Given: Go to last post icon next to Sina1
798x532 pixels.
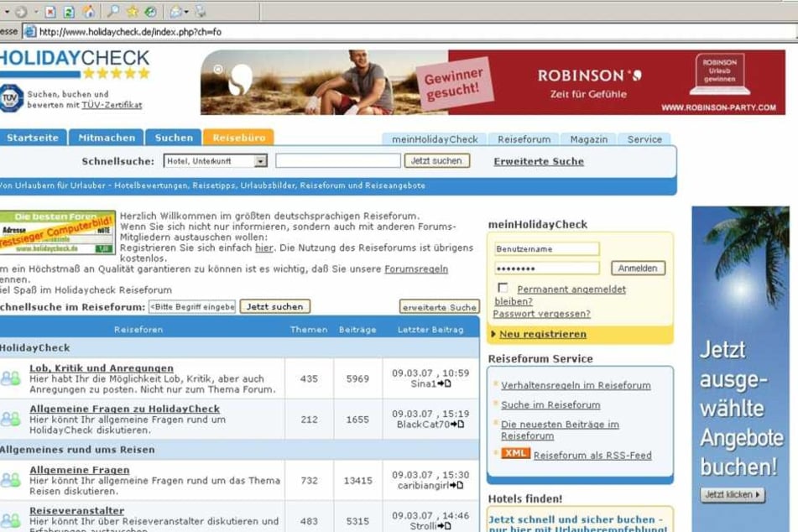Looking at the screenshot, I should [x=444, y=383].
